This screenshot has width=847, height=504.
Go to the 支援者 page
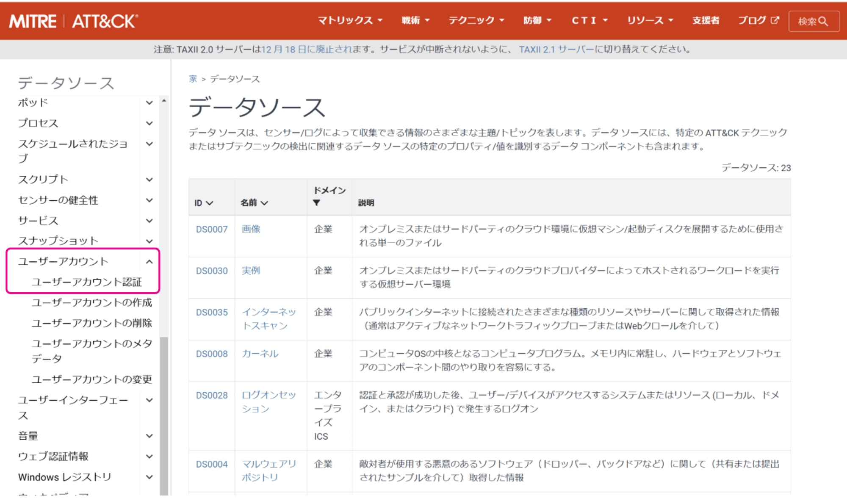click(x=706, y=20)
